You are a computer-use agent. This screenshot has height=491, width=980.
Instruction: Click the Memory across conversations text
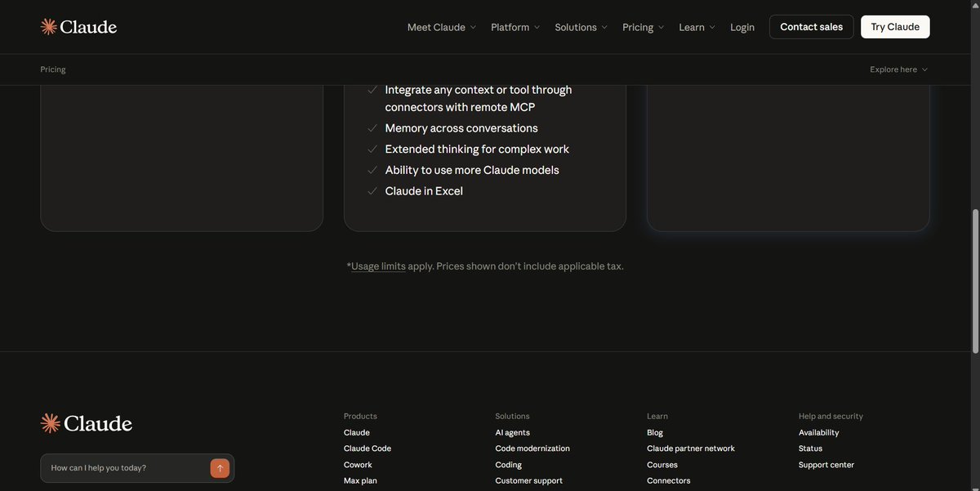(x=461, y=128)
